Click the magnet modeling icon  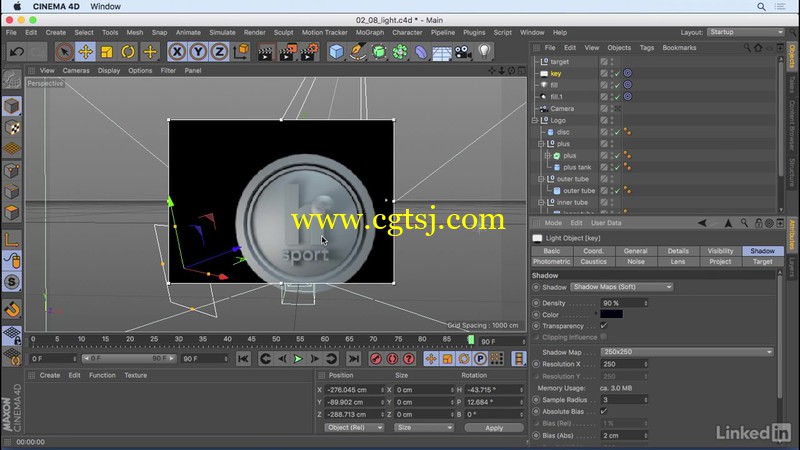tap(12, 309)
